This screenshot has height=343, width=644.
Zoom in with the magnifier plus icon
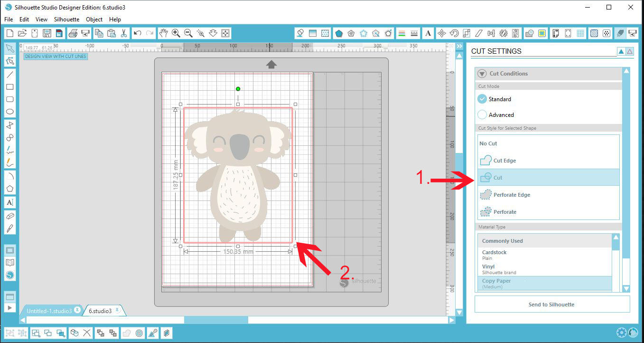176,33
